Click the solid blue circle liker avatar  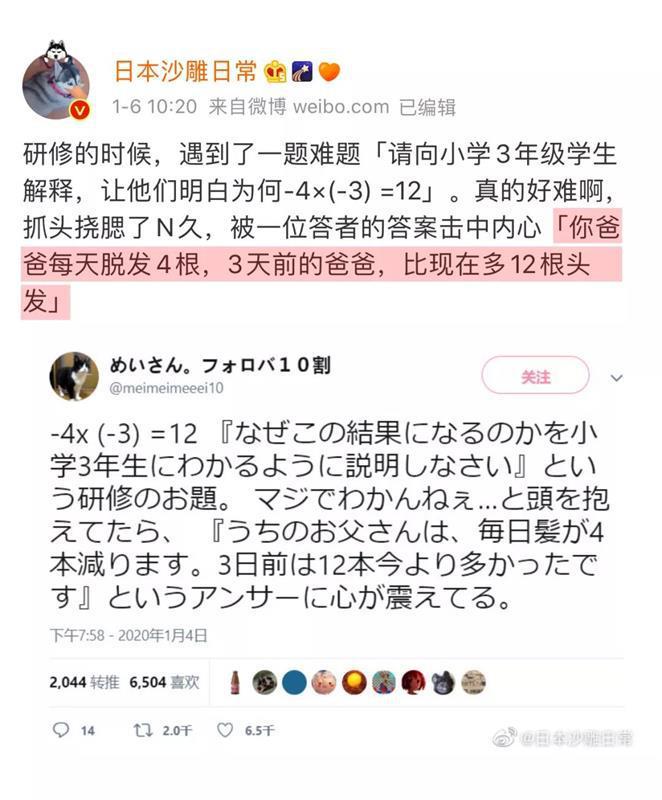point(294,683)
